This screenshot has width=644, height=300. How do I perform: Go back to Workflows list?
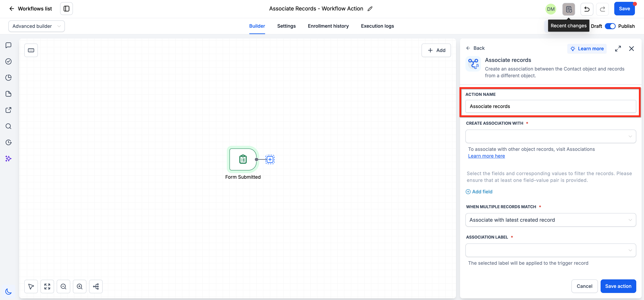(31, 9)
